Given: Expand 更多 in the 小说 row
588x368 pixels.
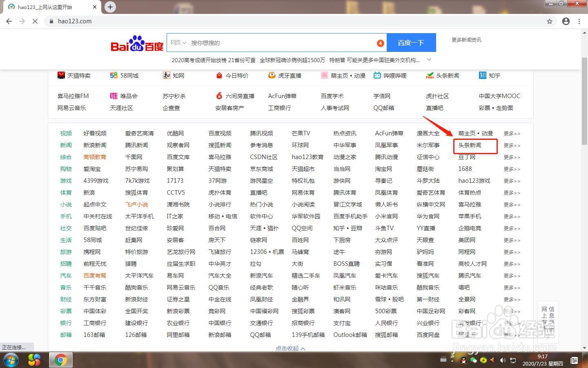Looking at the screenshot, I should (512, 204).
